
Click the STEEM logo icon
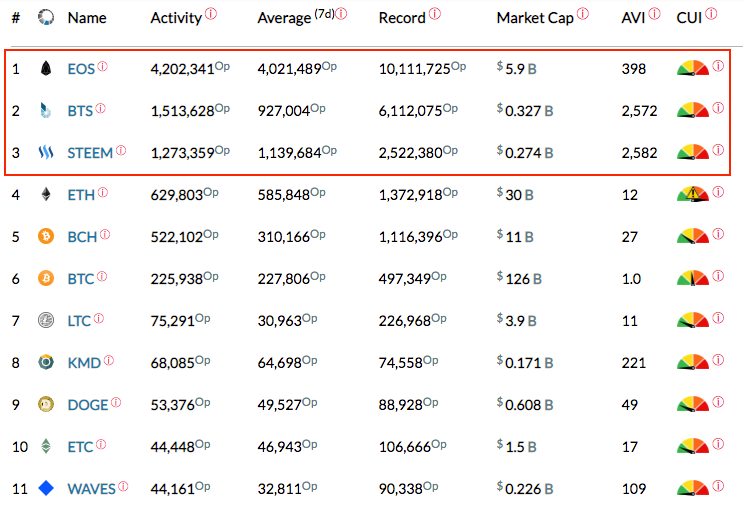46,153
